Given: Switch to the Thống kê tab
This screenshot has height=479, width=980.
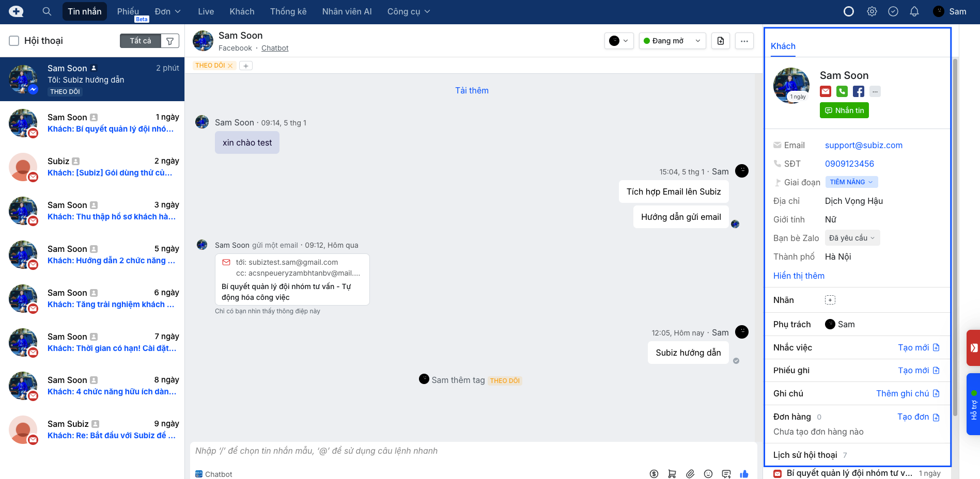Looking at the screenshot, I should click(x=288, y=11).
